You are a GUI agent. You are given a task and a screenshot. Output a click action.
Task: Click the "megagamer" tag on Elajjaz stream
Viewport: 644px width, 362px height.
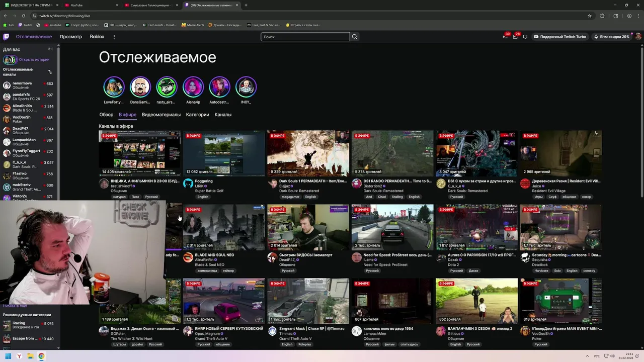(x=290, y=197)
